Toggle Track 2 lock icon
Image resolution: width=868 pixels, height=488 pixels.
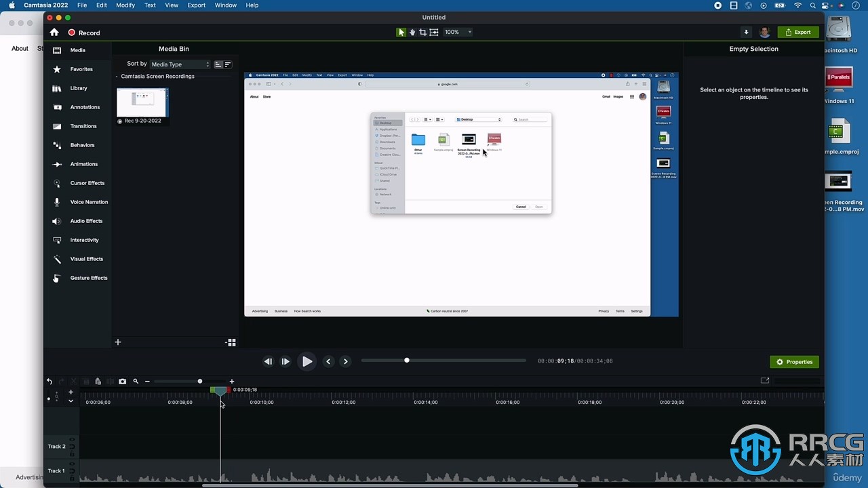point(73,453)
